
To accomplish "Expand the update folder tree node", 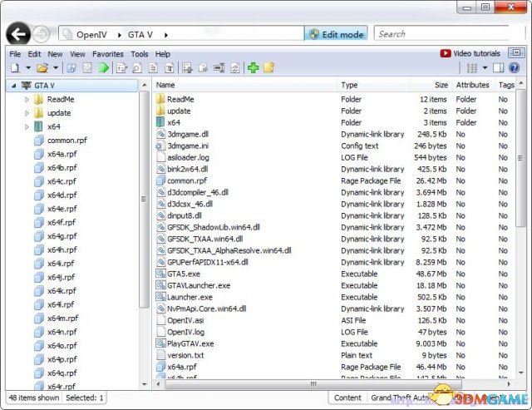I will click(27, 113).
